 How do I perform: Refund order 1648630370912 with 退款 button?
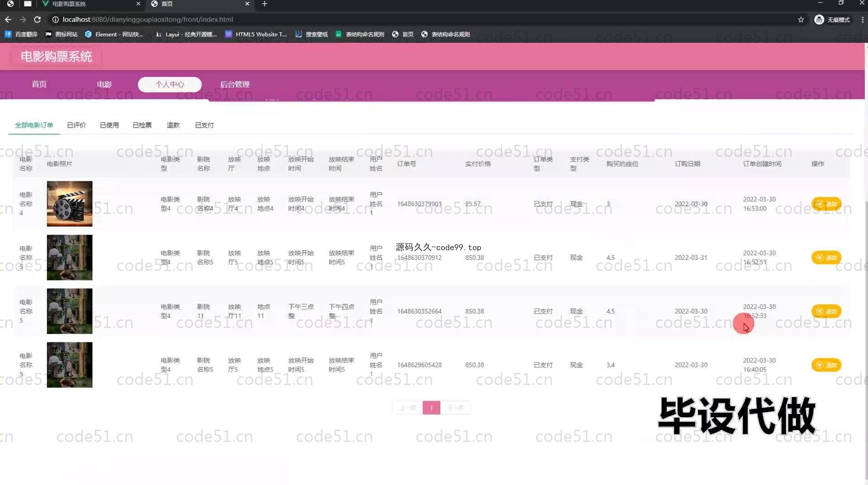(826, 257)
